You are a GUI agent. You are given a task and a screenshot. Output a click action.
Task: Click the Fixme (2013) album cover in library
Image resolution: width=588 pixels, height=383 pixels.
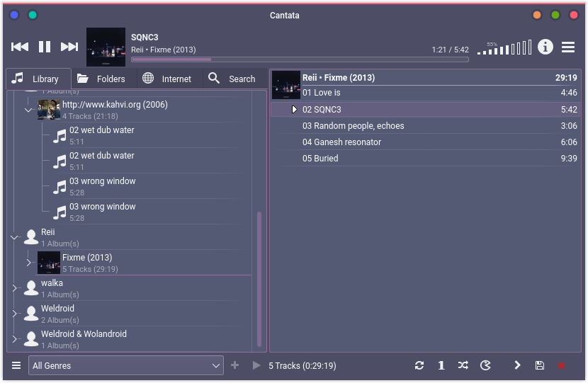[x=49, y=263]
